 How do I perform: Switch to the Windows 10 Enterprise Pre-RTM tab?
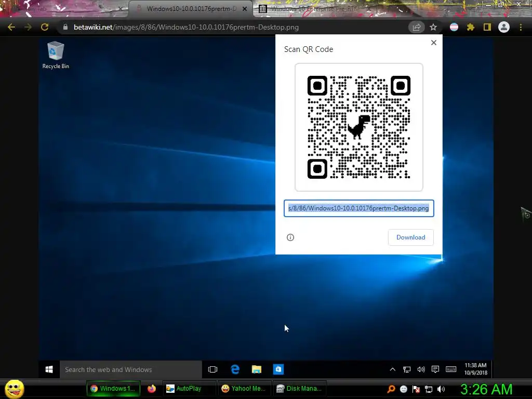click(x=314, y=9)
